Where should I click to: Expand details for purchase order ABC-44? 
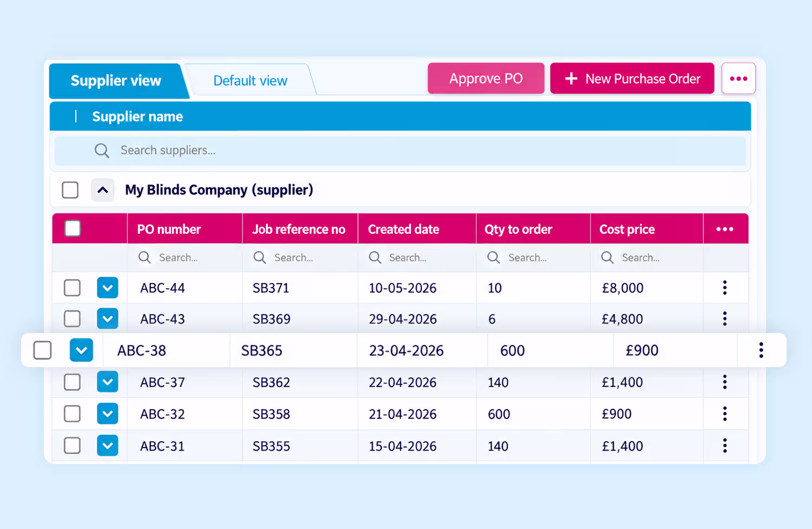[x=108, y=288]
